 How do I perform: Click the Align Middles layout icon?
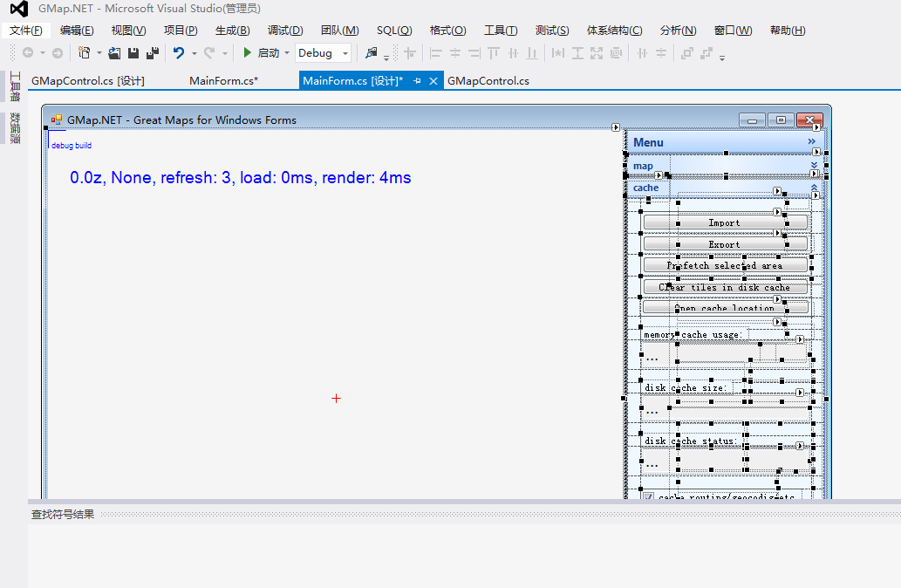pos(513,53)
